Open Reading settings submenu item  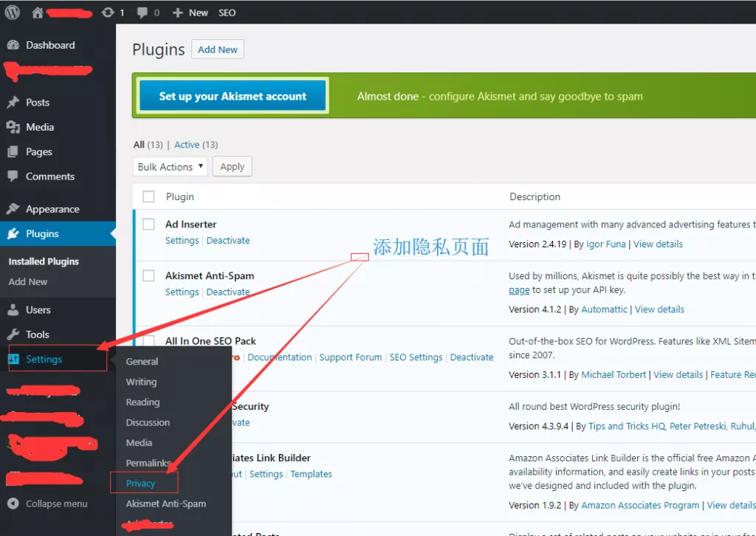click(x=142, y=402)
